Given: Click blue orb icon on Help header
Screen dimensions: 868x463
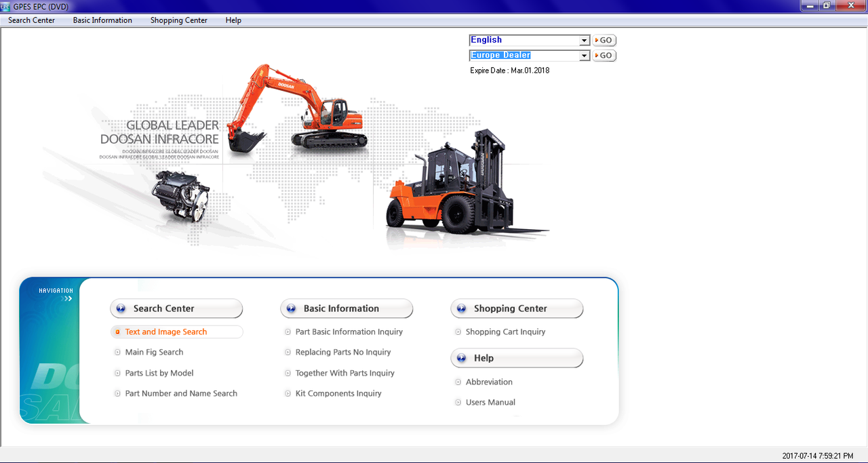Looking at the screenshot, I should pos(462,358).
